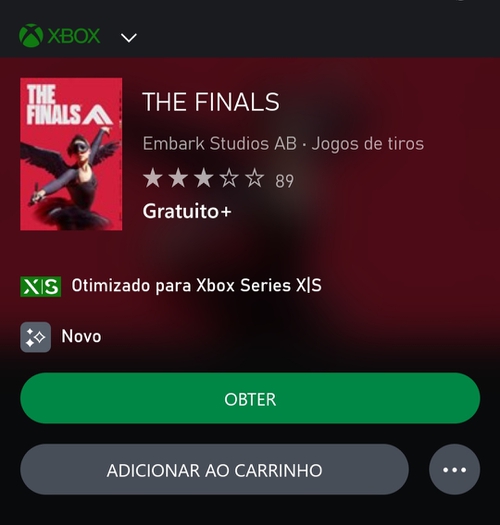Click the green OBTER button
This screenshot has width=500, height=525.
(250, 398)
